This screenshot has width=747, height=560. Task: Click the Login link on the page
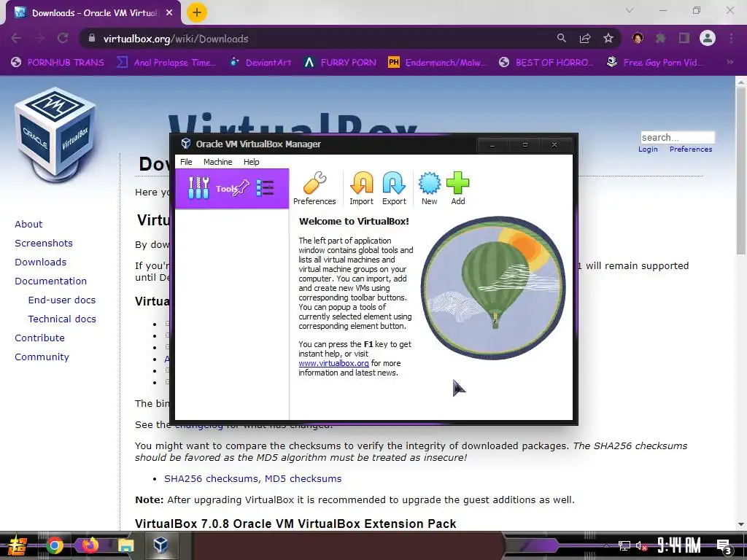pyautogui.click(x=648, y=149)
